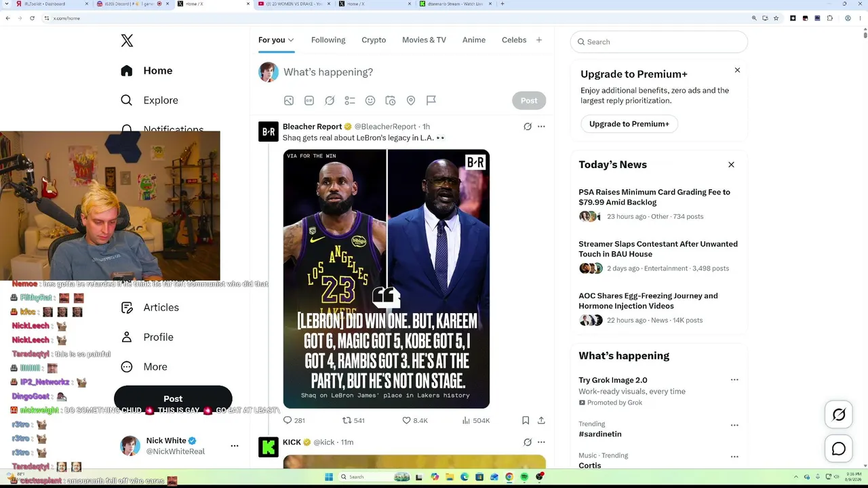
Task: Open Articles in the sidebar
Action: point(149,308)
